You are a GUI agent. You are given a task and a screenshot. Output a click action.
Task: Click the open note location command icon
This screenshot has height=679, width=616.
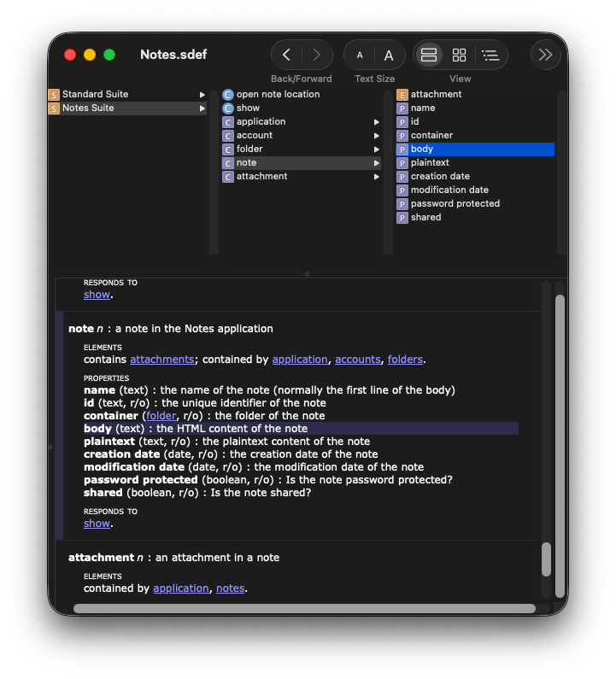click(228, 95)
